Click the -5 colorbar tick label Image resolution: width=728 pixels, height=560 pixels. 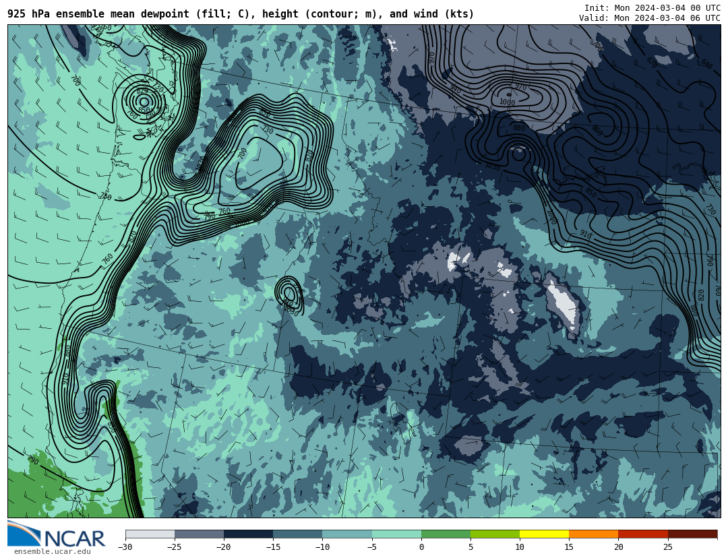click(x=372, y=547)
